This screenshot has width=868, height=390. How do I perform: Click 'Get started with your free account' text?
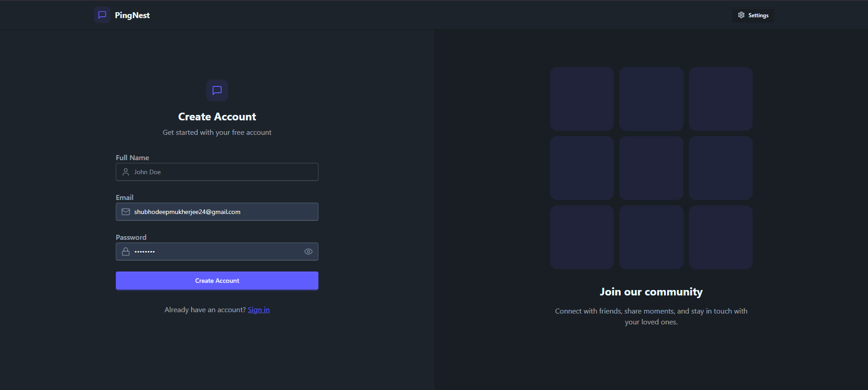pyautogui.click(x=217, y=133)
